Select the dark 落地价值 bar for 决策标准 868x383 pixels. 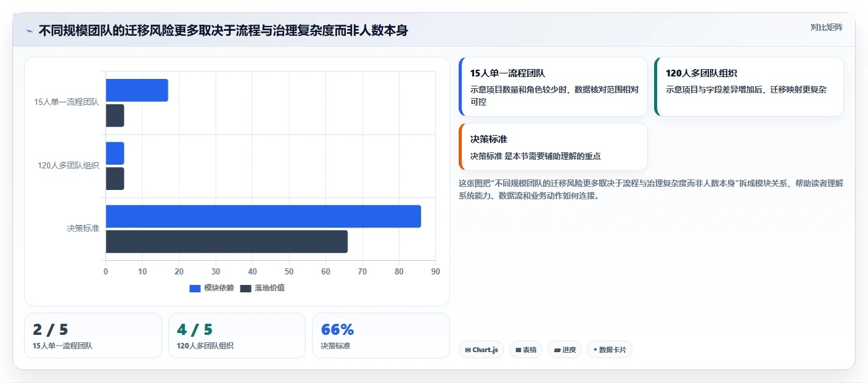[x=227, y=242]
